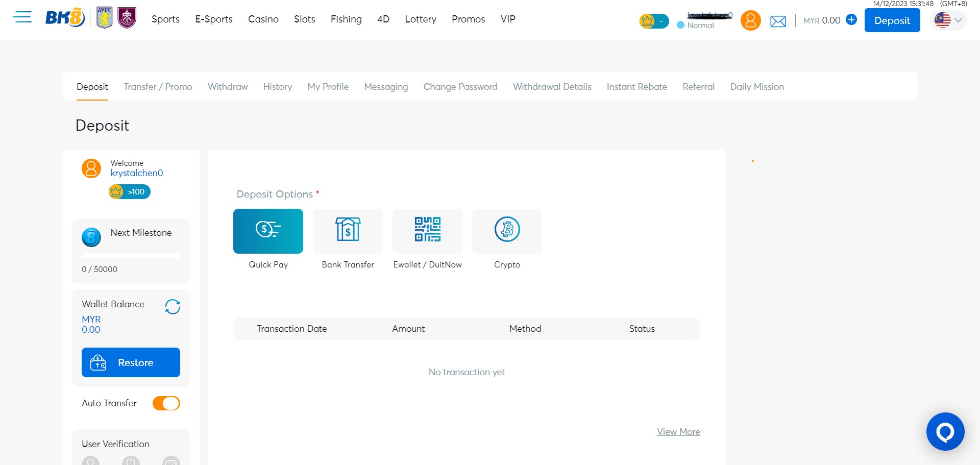This screenshot has width=980, height=465.
Task: Disable the Auto Transfer toggle
Action: (x=166, y=403)
